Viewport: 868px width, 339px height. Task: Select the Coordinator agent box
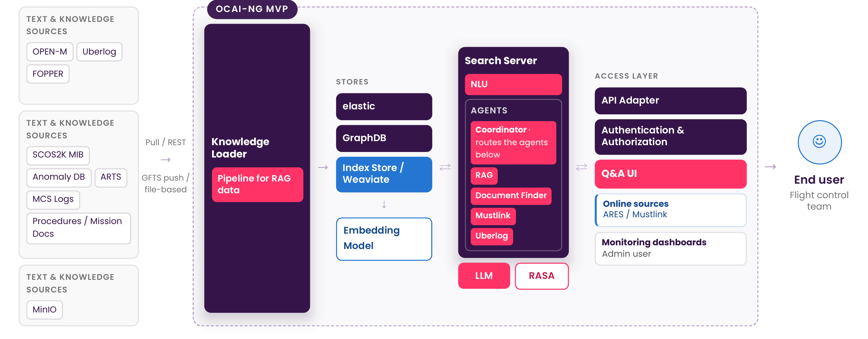(x=513, y=143)
